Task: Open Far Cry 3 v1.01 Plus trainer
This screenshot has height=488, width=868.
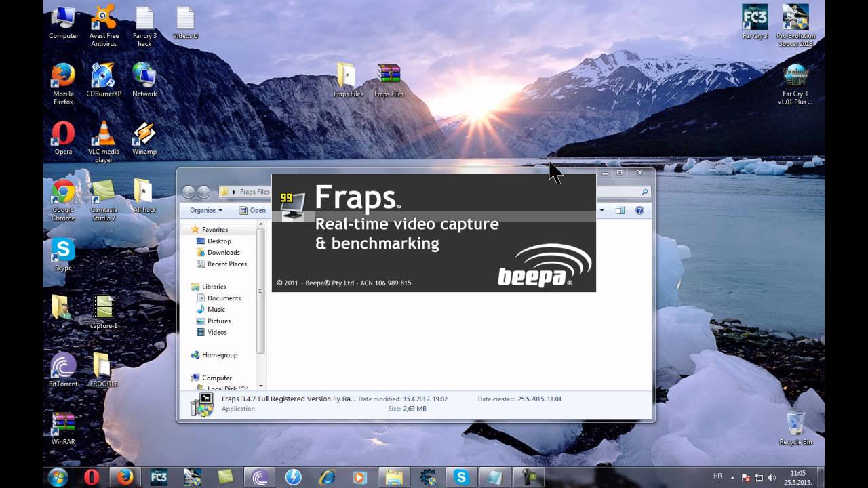Action: click(795, 85)
